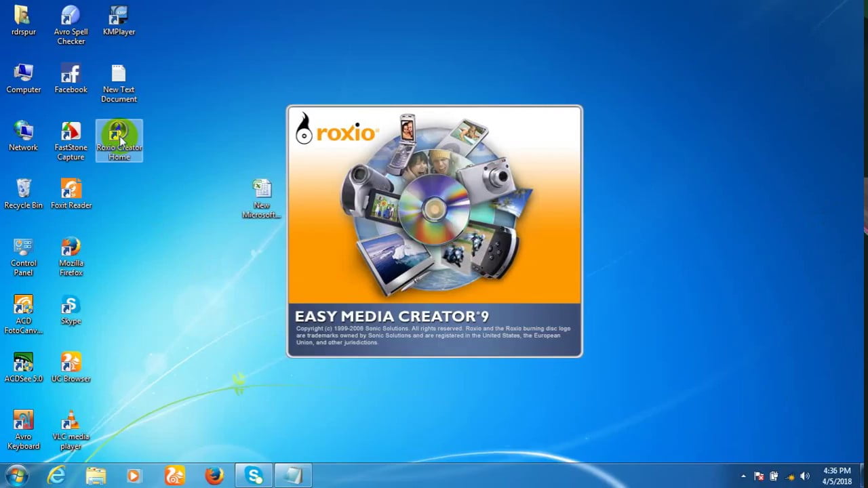Open the power status tray icon
Viewport: 868px width, 488px height.
pos(774,476)
